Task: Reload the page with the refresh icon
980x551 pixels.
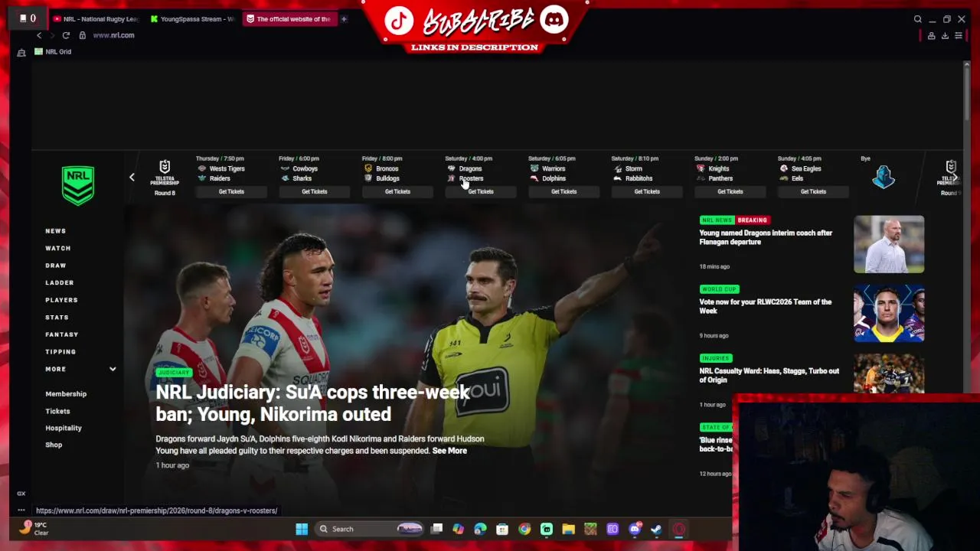Action: (x=66, y=35)
